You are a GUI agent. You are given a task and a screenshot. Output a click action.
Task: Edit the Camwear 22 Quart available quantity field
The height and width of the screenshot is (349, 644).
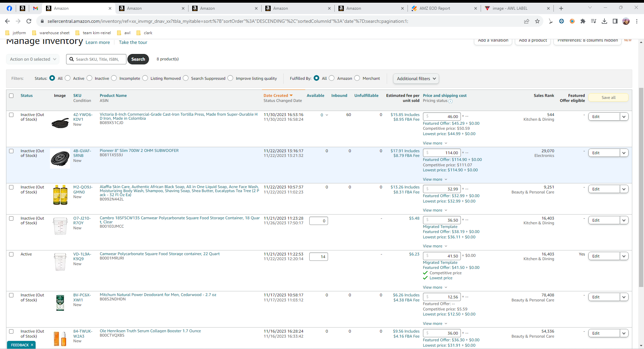coord(318,257)
